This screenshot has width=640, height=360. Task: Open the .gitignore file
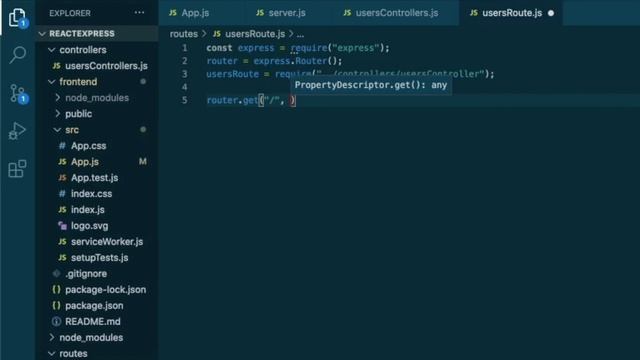coord(86,273)
